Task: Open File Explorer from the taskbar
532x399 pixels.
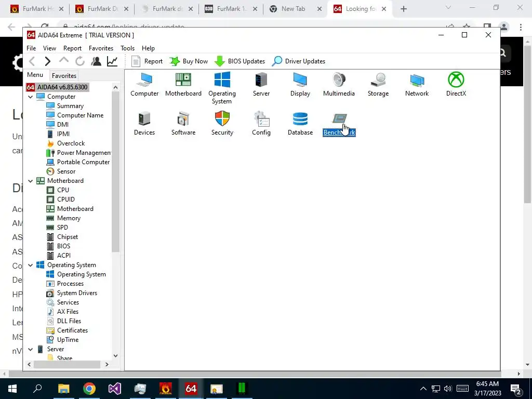Action: coord(64,389)
